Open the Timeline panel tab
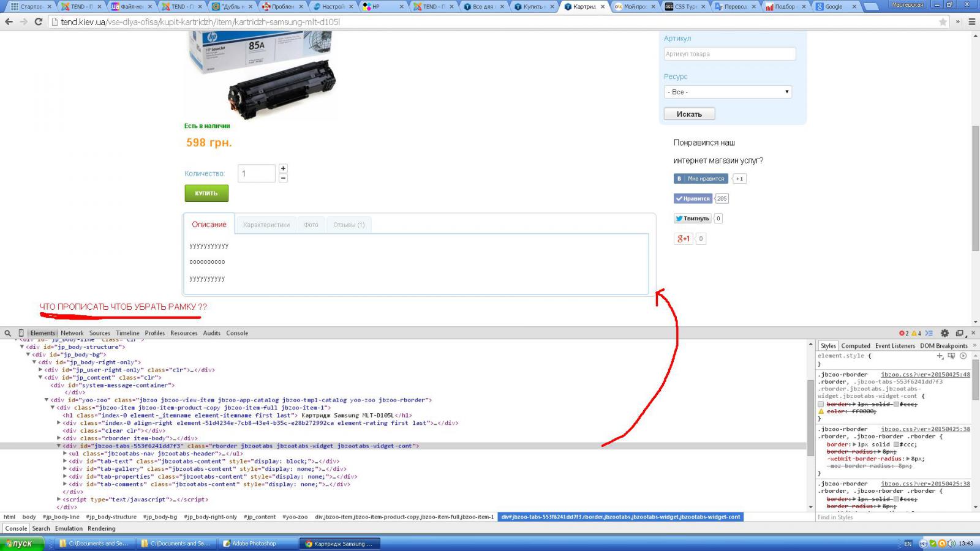 pyautogui.click(x=127, y=333)
